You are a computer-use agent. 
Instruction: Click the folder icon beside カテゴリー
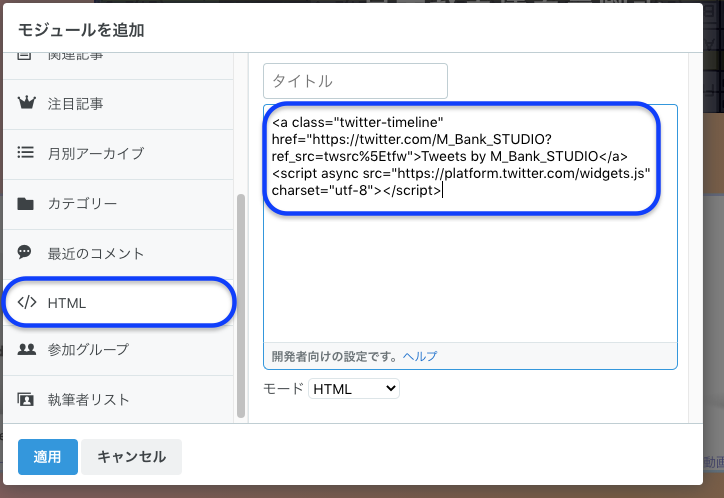pyautogui.click(x=25, y=203)
